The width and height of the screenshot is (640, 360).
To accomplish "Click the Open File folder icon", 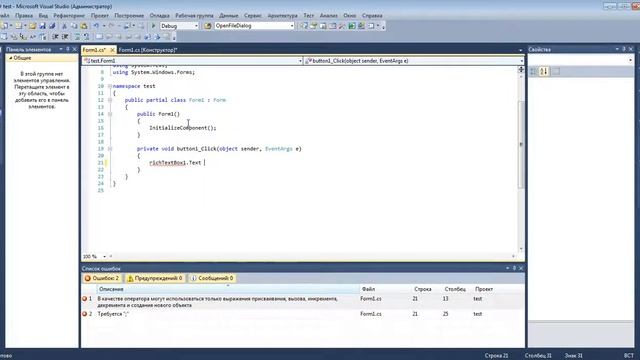I will pyautogui.click(x=33, y=26).
